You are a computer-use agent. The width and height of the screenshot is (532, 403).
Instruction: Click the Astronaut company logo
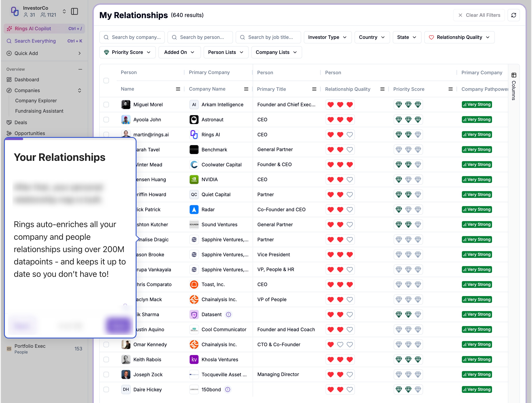[x=194, y=120]
